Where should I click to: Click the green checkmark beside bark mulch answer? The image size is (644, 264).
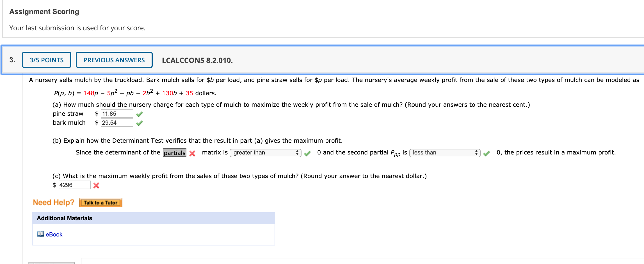140,122
